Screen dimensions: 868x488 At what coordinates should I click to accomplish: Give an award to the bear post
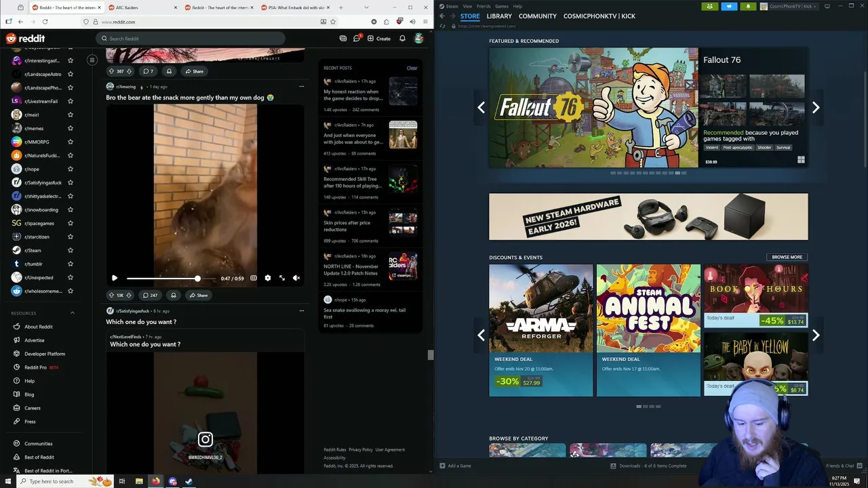point(174,296)
